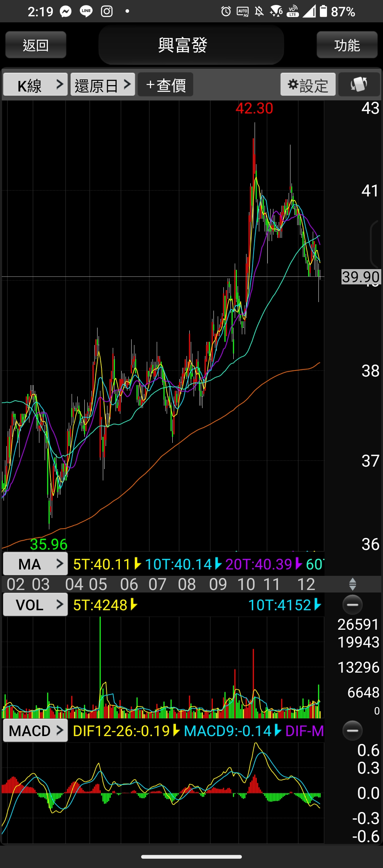Open the MACD indicator dropdown

35,731
